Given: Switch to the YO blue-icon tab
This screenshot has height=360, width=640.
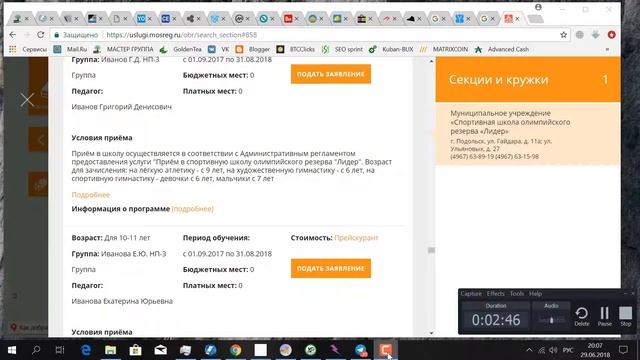Looking at the screenshot, I should (141, 19).
